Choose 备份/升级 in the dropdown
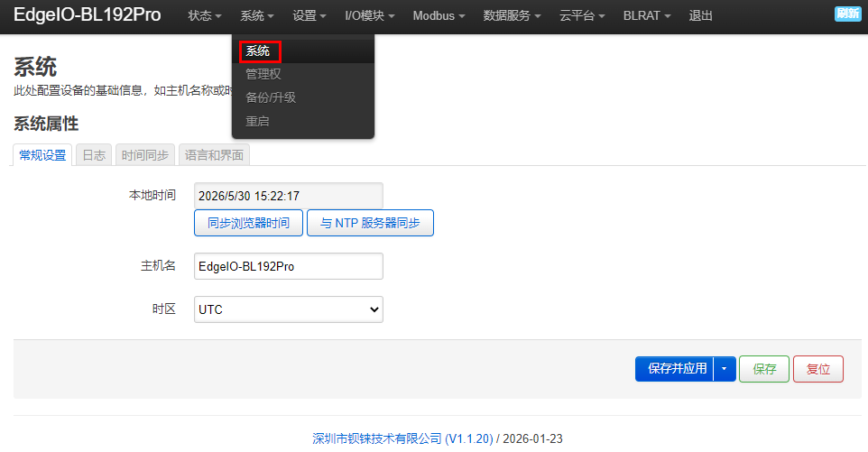 303,98
